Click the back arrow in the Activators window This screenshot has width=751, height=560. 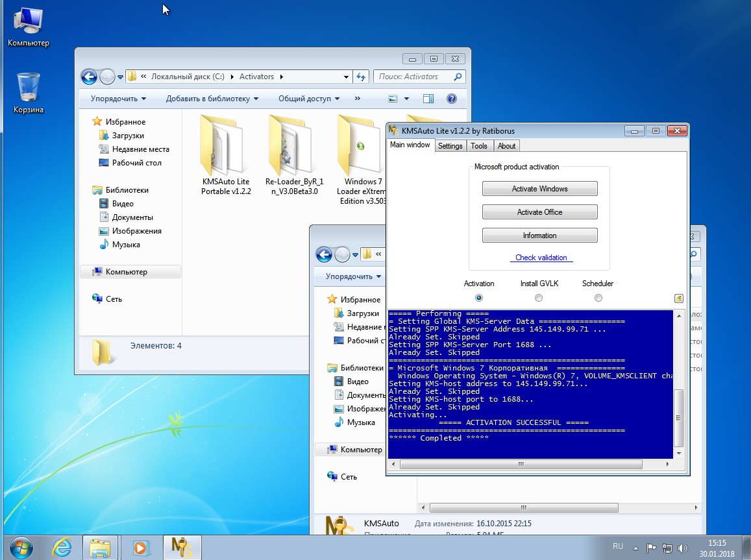(89, 77)
